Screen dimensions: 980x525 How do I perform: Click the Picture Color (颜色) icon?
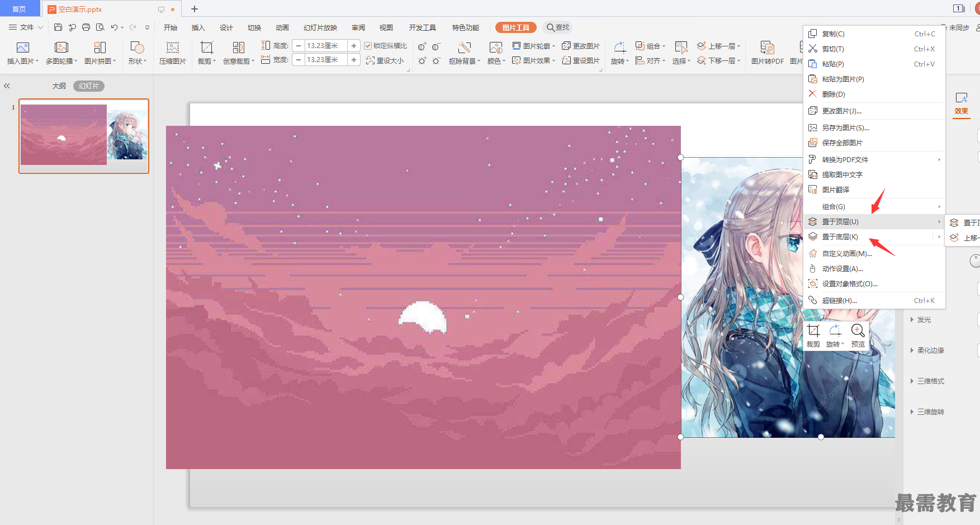click(x=496, y=48)
